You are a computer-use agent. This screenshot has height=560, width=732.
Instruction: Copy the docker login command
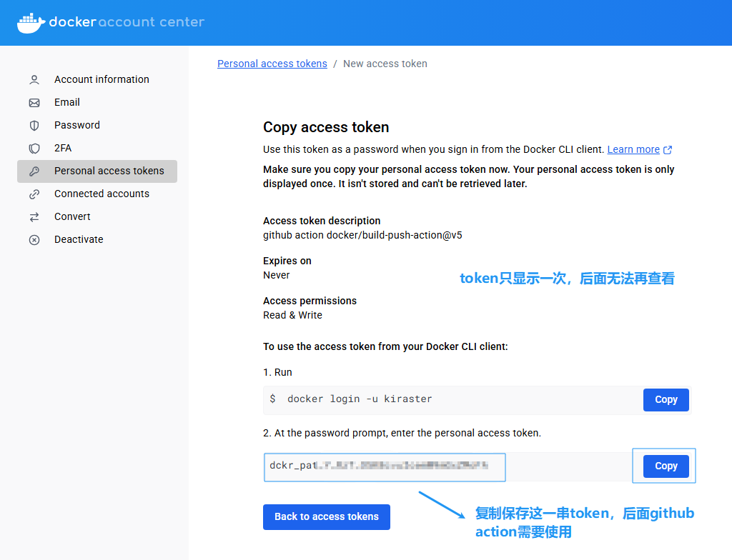click(x=666, y=400)
